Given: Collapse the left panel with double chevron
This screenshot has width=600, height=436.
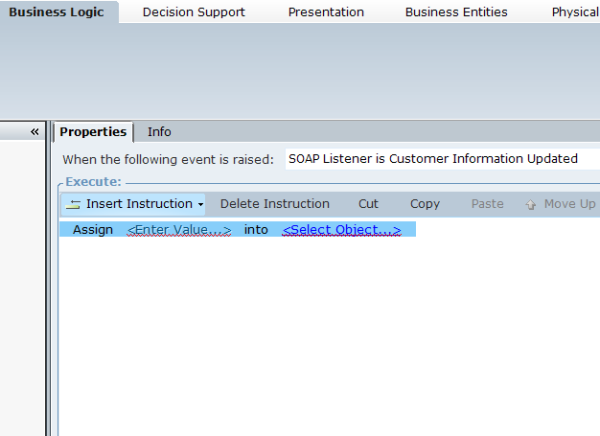Looking at the screenshot, I should (x=35, y=132).
